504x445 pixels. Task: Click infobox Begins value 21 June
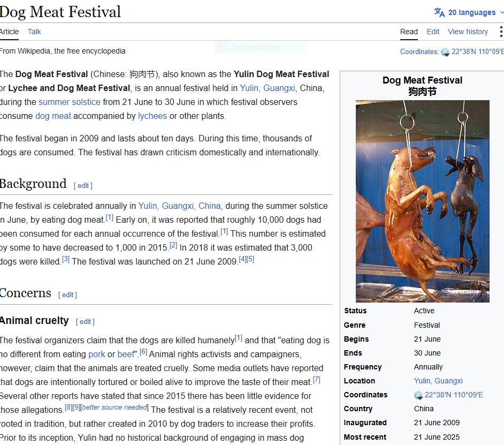(x=427, y=339)
